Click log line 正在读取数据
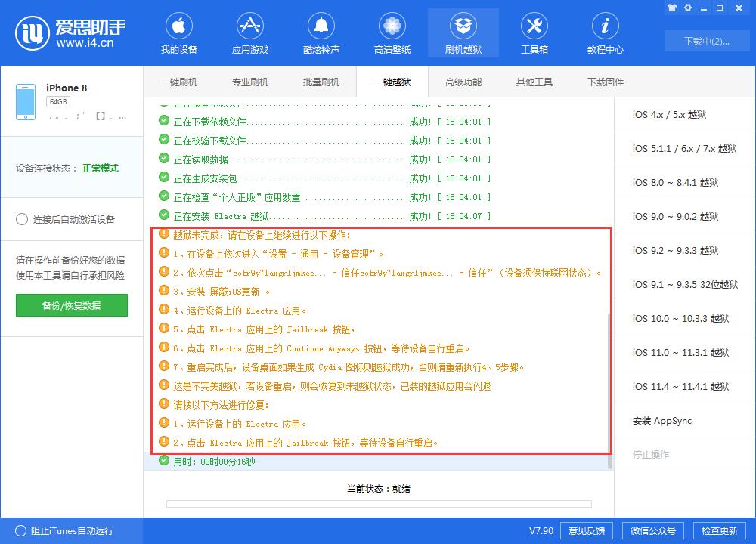756x544 pixels. 324,159
